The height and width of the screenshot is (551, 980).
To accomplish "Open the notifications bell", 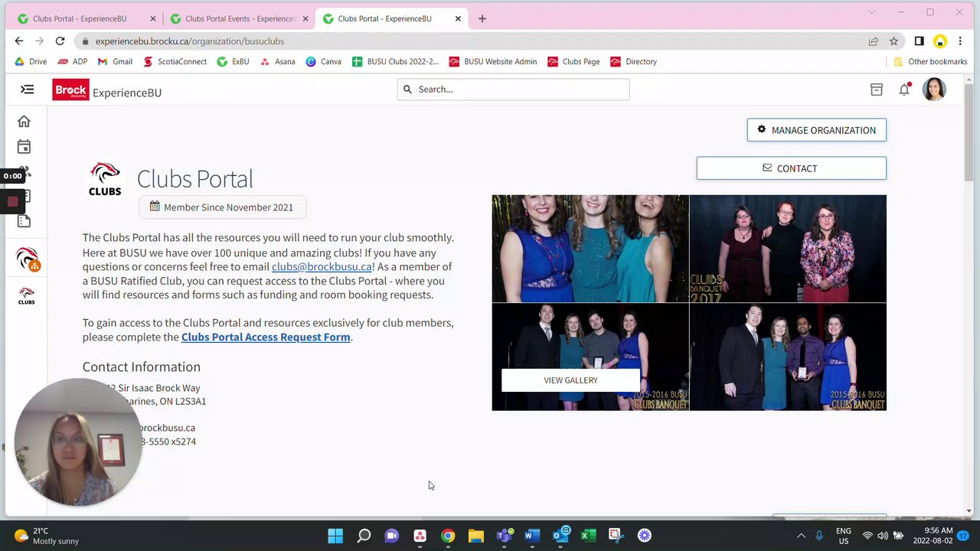I will [904, 90].
